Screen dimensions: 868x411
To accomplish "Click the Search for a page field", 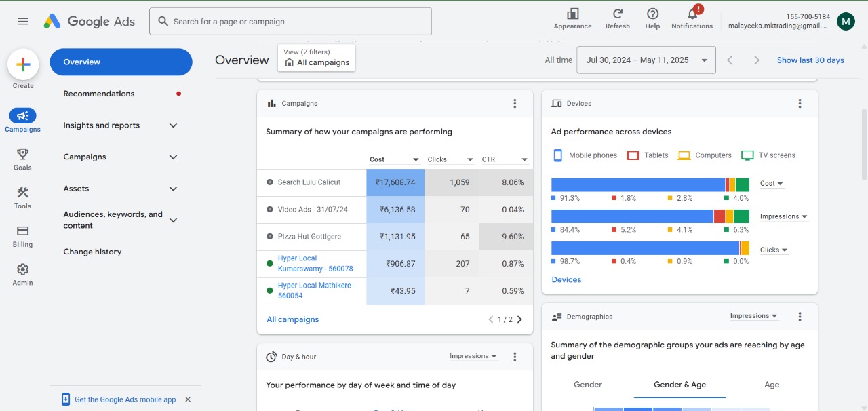I will pyautogui.click(x=290, y=22).
